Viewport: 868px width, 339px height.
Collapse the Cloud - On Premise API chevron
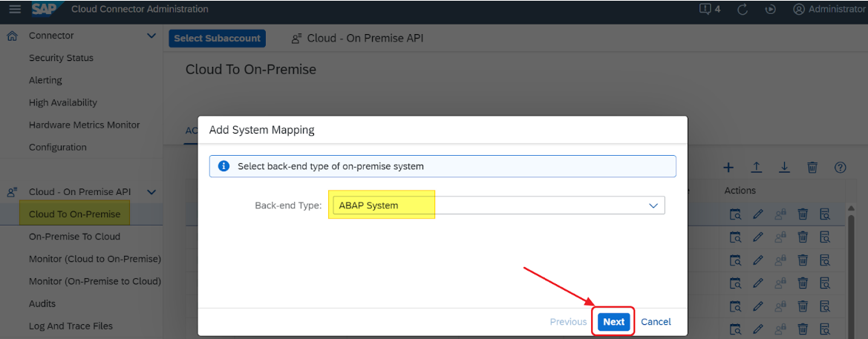click(x=151, y=192)
